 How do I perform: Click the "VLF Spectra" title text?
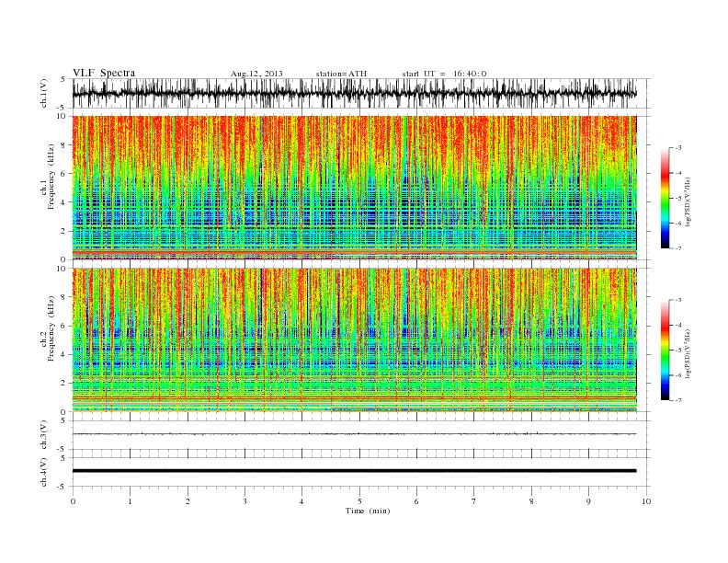tap(104, 73)
